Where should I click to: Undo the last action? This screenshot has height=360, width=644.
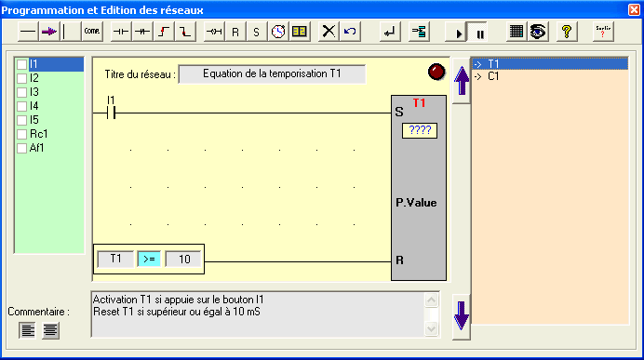[350, 32]
